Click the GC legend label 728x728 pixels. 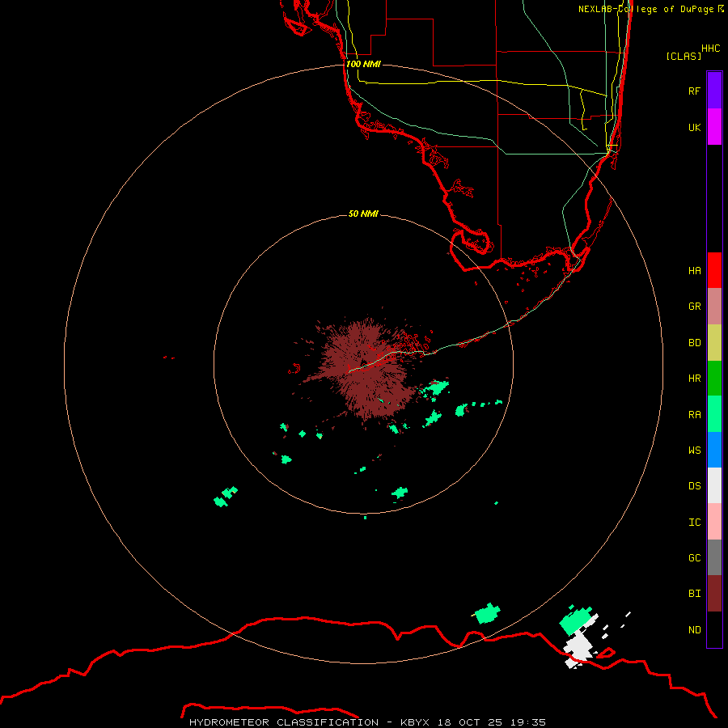click(694, 557)
